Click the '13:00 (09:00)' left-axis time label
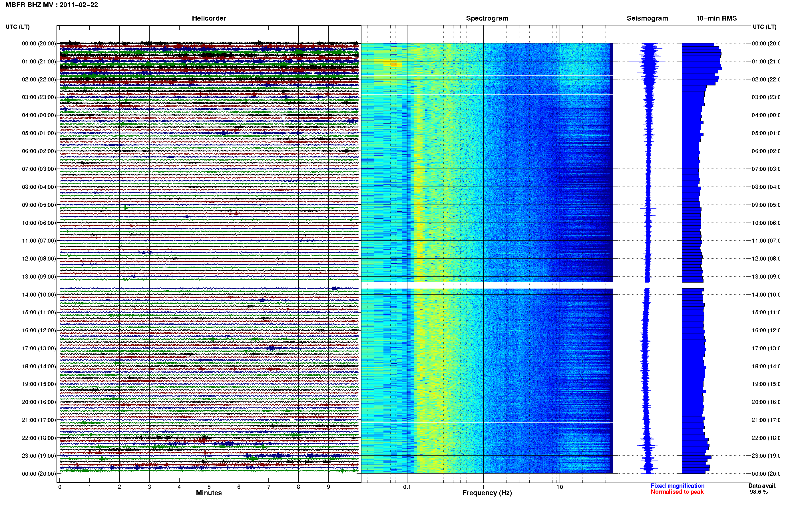Screen dimensions: 812x508 pyautogui.click(x=39, y=277)
